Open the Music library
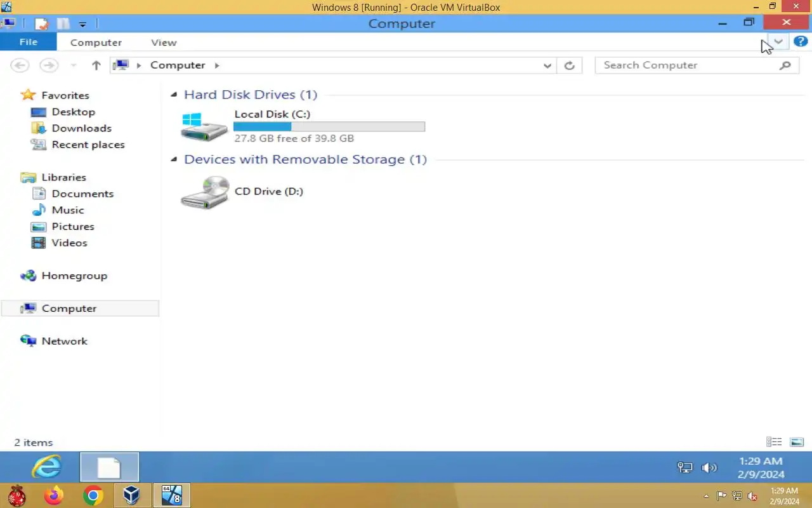The height and width of the screenshot is (508, 812). coord(67,210)
